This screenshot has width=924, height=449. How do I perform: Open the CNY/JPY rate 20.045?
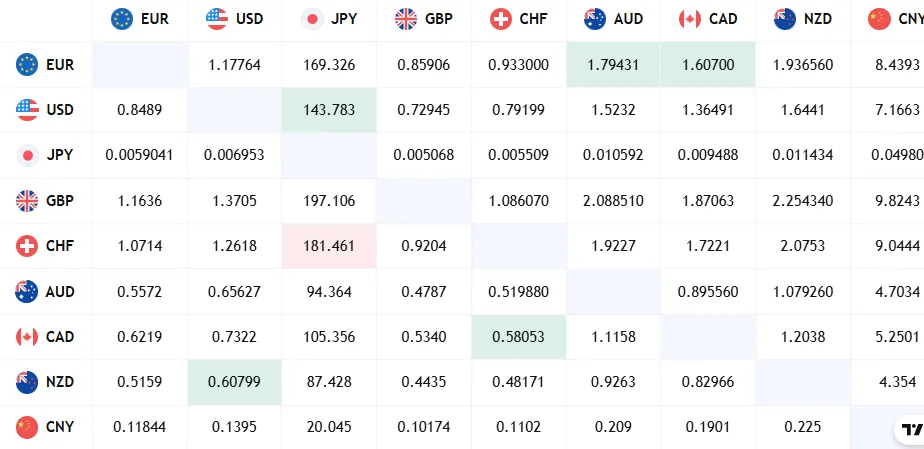click(329, 428)
